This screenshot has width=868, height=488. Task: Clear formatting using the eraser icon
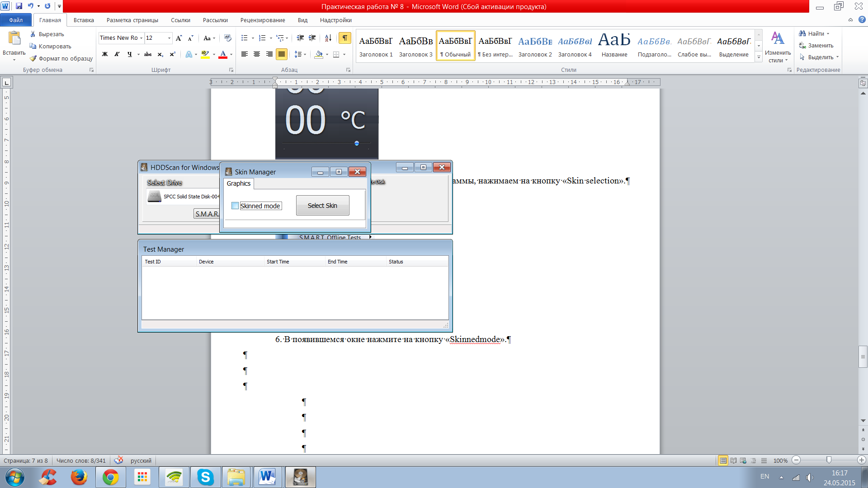pyautogui.click(x=227, y=38)
